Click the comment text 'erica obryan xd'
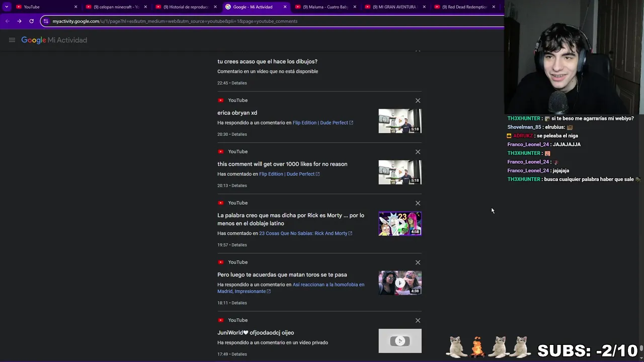This screenshot has width=644, height=362. click(237, 113)
